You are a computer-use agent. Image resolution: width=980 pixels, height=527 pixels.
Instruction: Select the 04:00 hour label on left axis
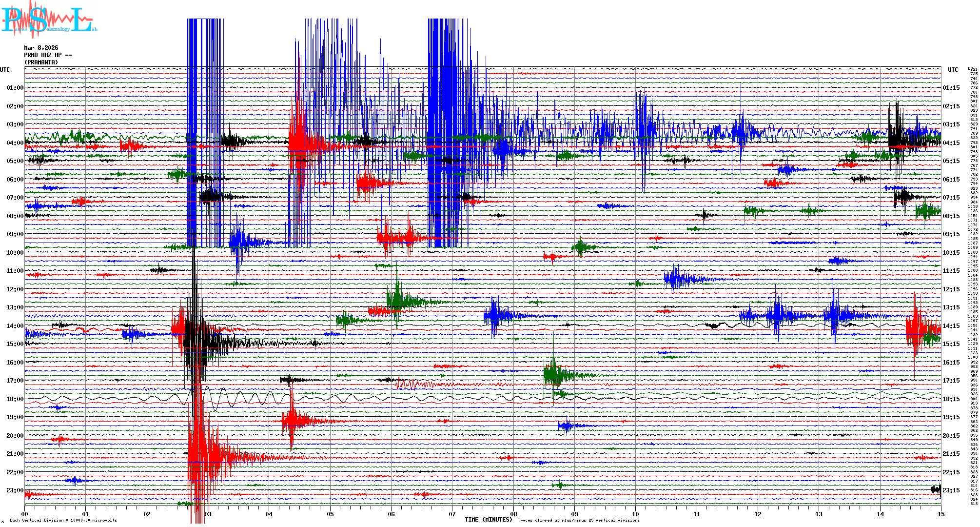pos(15,143)
